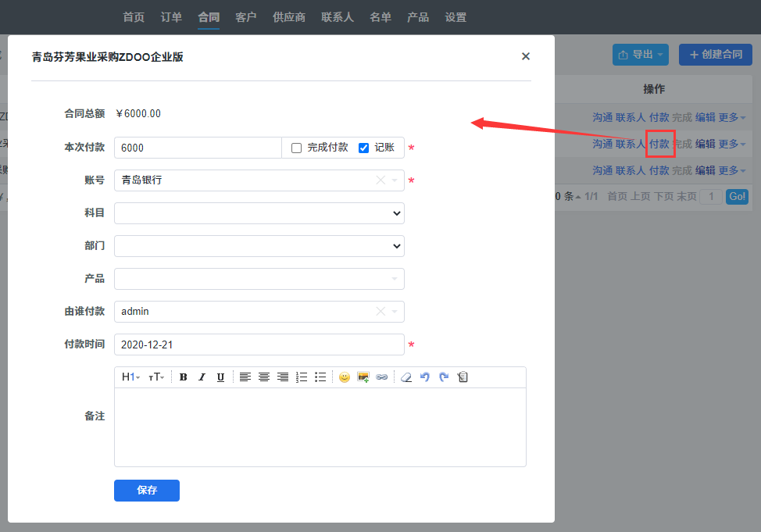Open 更多 menu in the second row
This screenshot has height=532, width=761.
coord(732,145)
